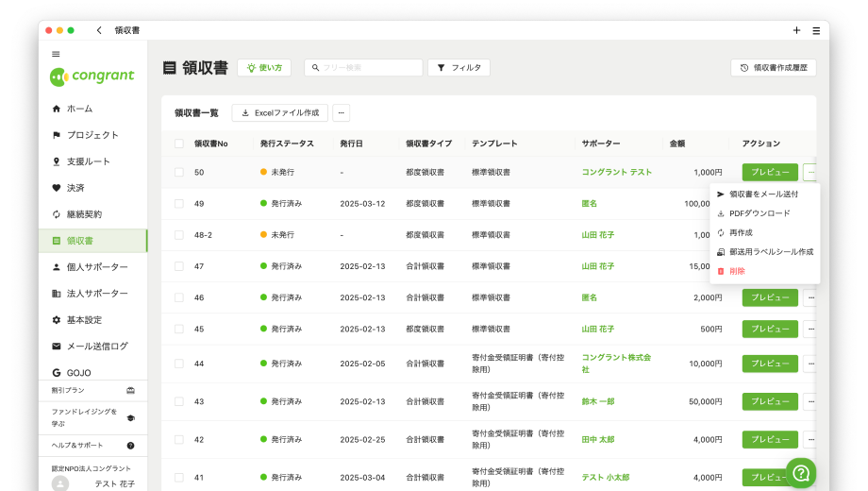Image resolution: width=868 pixels, height=491 pixels.
Task: Open プロジェクト in the sidebar
Action: point(92,135)
